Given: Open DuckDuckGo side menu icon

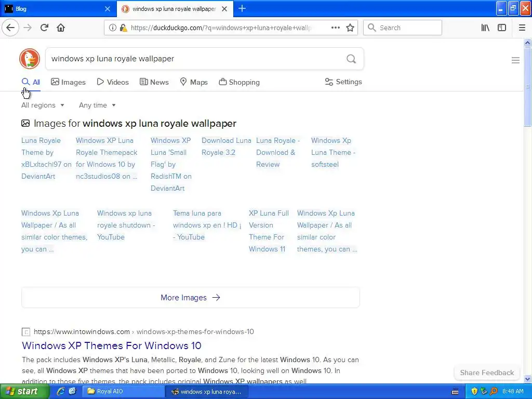Looking at the screenshot, I should 515,60.
